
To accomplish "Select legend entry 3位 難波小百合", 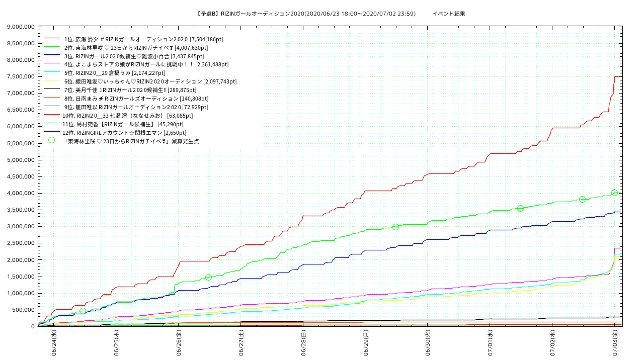I will click(x=134, y=56).
